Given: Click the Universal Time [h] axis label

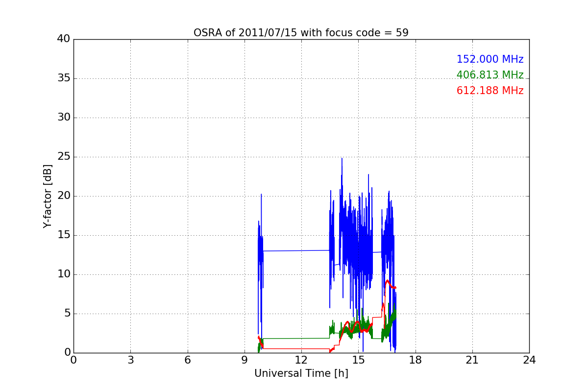Looking at the screenshot, I should 301,373.
